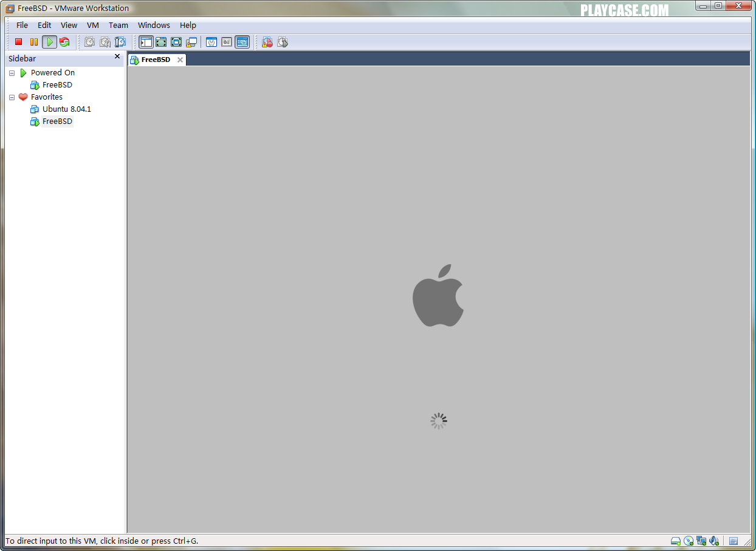Screen dimensions: 756x551
Task: Click the CD/DVD drive status bar icon
Action: pyautogui.click(x=689, y=541)
